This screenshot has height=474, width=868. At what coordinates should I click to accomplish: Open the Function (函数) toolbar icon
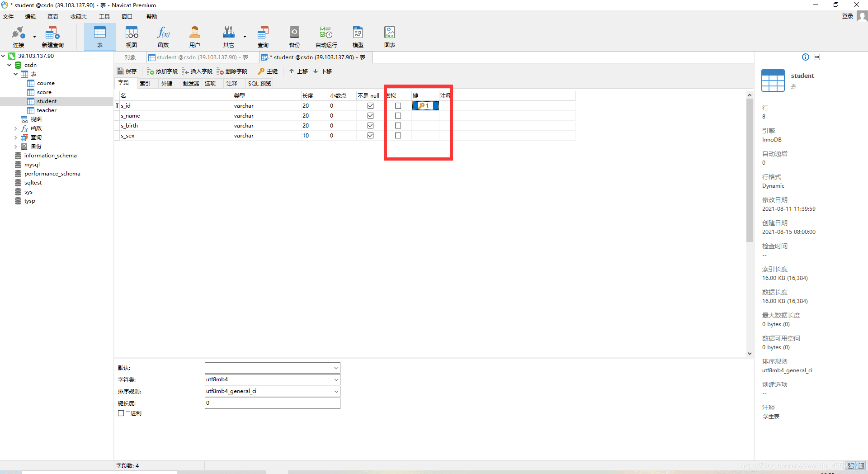point(163,37)
